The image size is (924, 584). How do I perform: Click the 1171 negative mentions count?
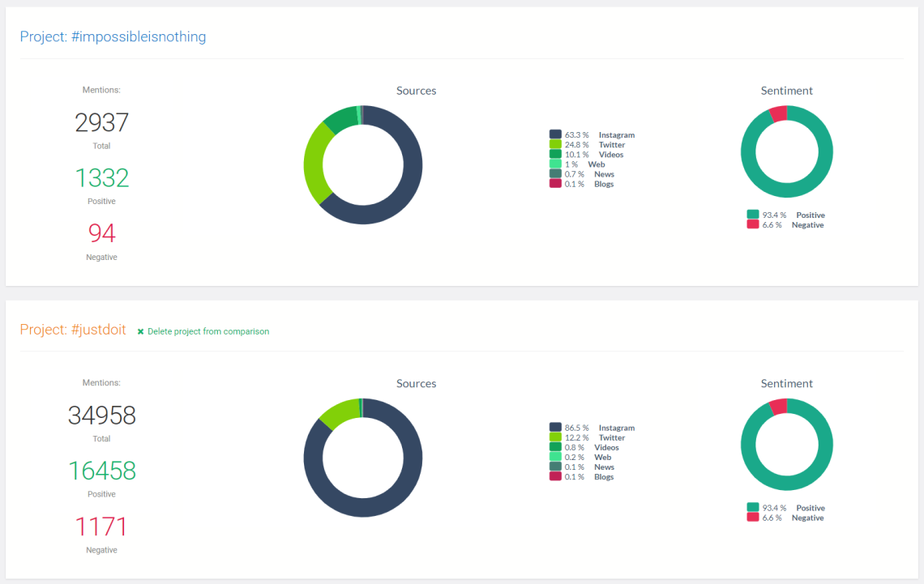[x=101, y=526]
